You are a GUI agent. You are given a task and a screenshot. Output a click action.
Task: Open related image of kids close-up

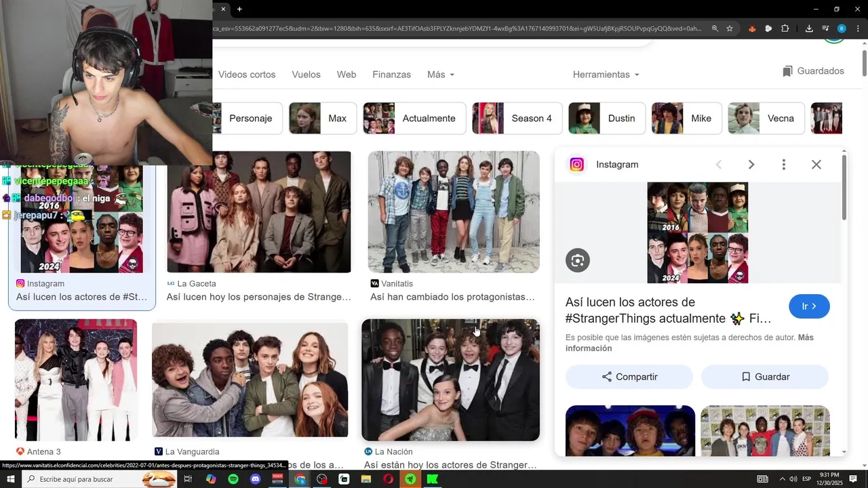point(630,431)
